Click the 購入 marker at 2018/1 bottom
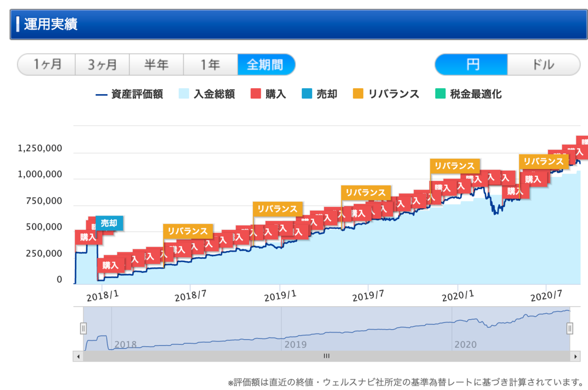This screenshot has height=390, width=588. [111, 266]
